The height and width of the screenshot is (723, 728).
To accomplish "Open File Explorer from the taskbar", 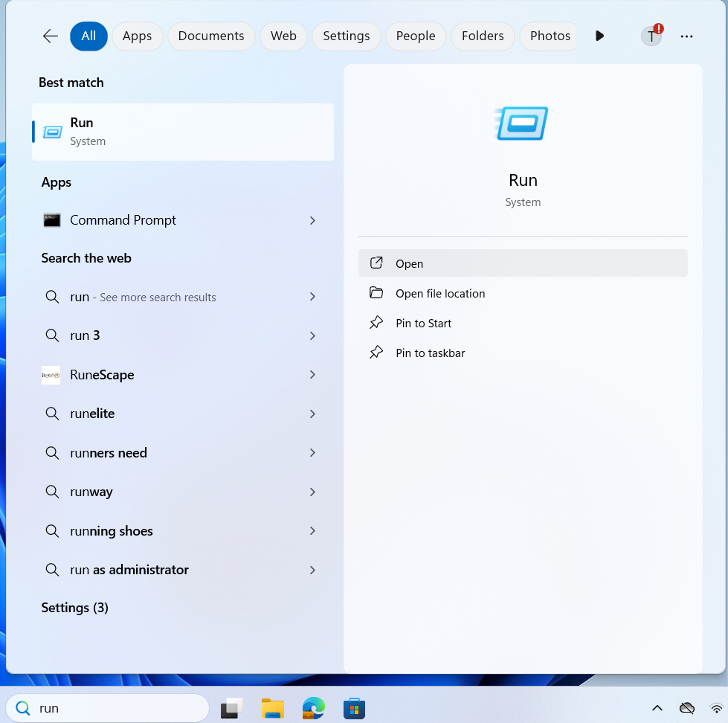I will (x=273, y=708).
